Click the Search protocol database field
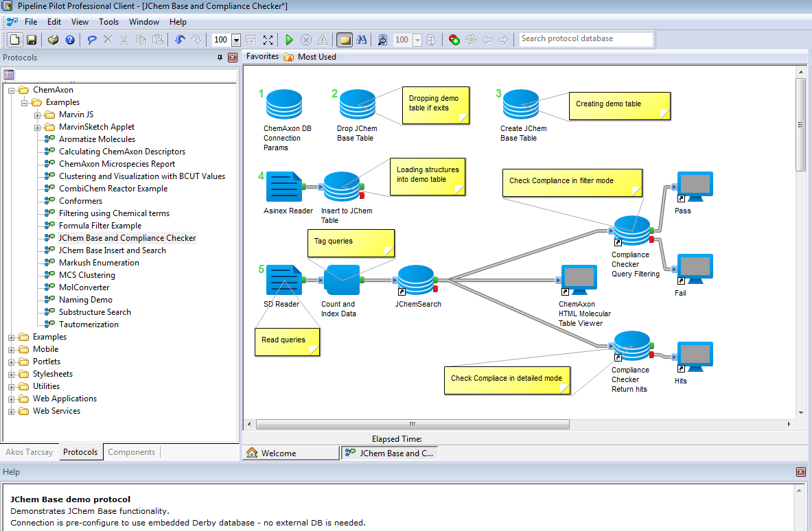 click(x=585, y=39)
